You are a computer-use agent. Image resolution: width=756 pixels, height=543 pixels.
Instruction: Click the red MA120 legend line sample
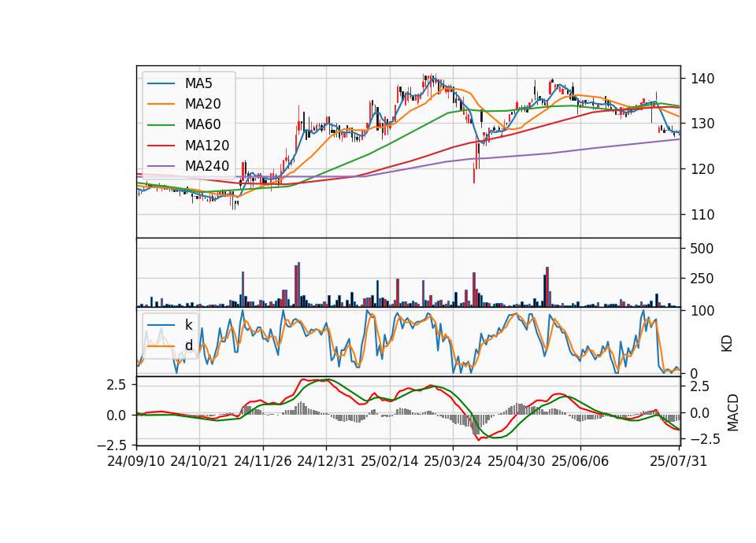coord(161,146)
